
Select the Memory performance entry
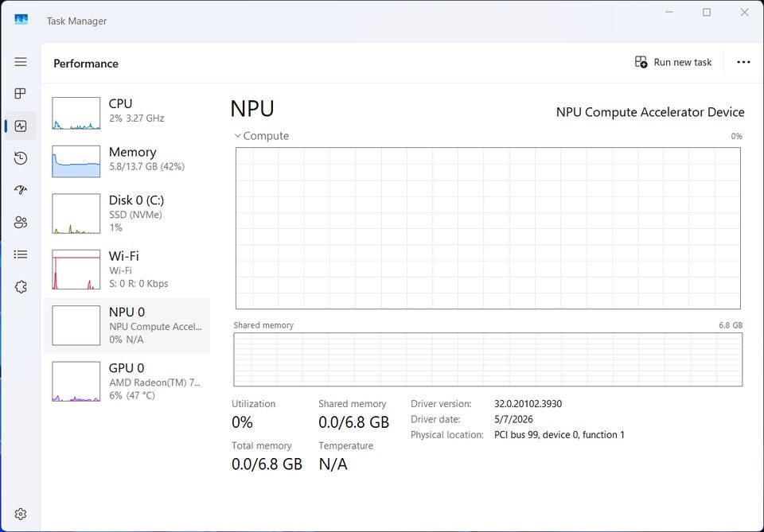coord(127,161)
